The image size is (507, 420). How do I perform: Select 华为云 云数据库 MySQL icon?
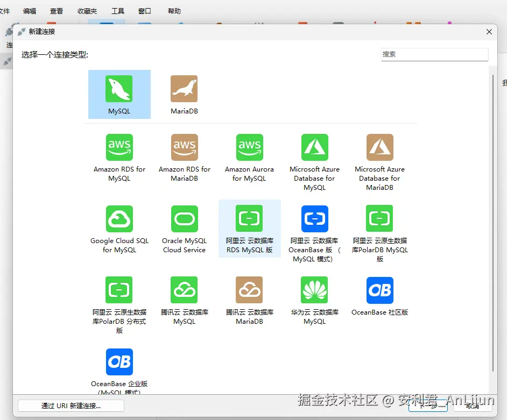(x=314, y=290)
